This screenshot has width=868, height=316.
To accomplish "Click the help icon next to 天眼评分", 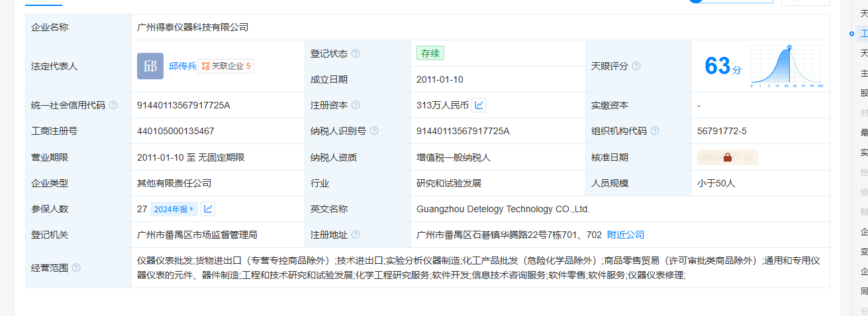I will tap(636, 66).
